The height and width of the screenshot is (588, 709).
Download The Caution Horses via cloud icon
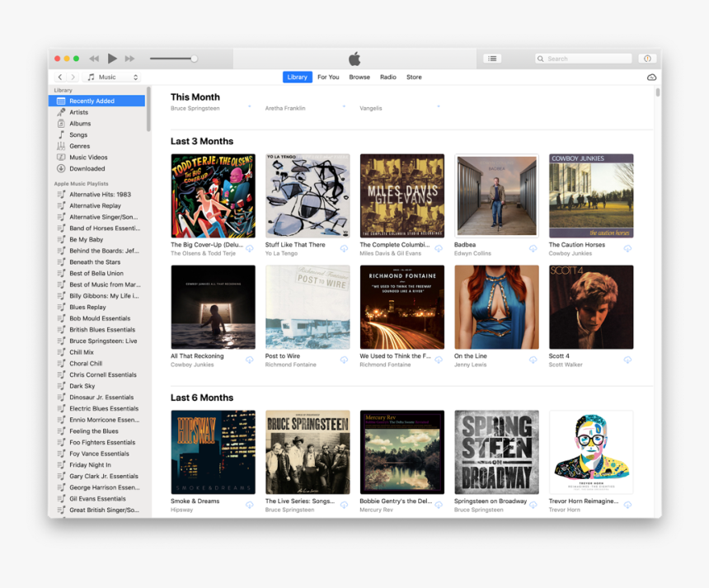coord(627,248)
